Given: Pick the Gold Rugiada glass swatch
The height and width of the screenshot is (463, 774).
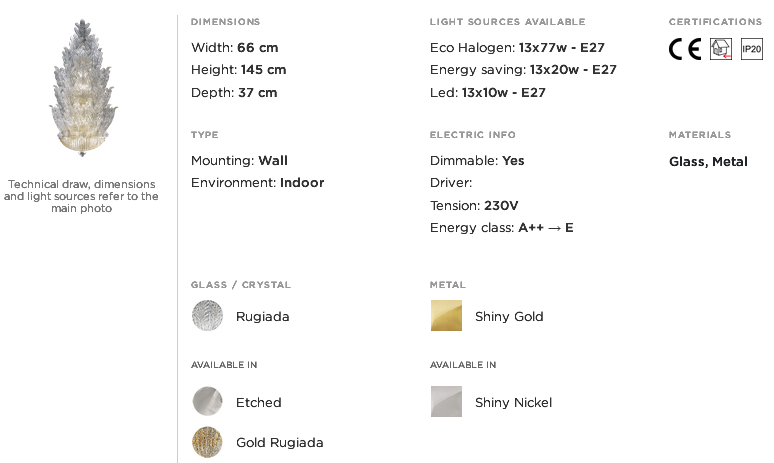Looking at the screenshot, I should coord(207,442).
